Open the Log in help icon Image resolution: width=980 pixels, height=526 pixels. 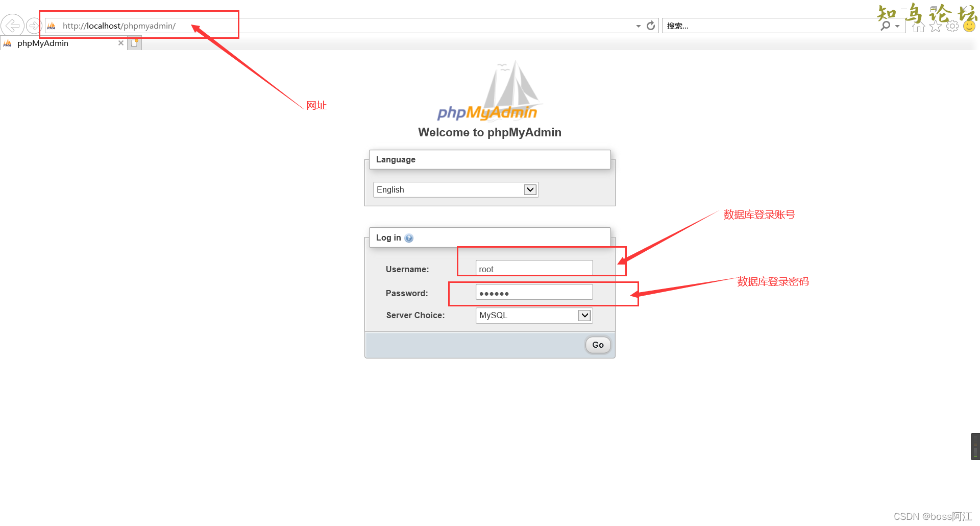click(409, 238)
